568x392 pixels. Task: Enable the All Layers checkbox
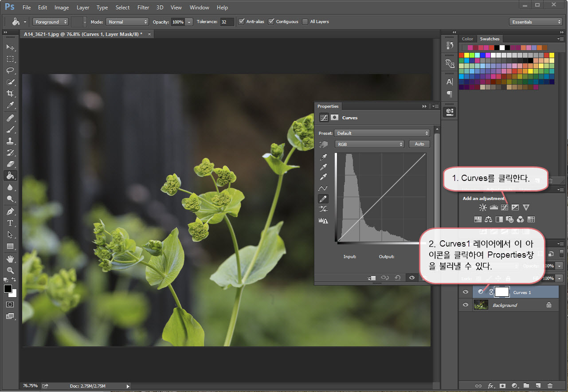point(305,21)
